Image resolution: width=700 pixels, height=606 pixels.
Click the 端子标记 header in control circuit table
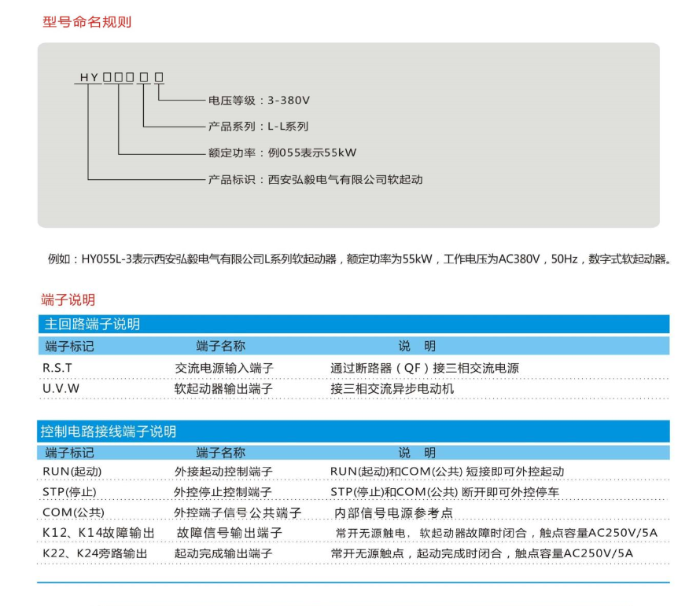[69, 453]
